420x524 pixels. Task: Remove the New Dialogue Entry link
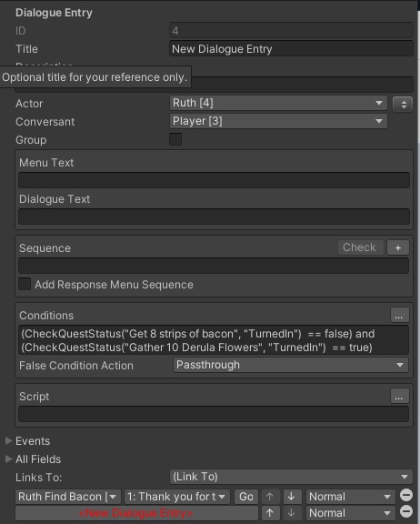pyautogui.click(x=406, y=511)
